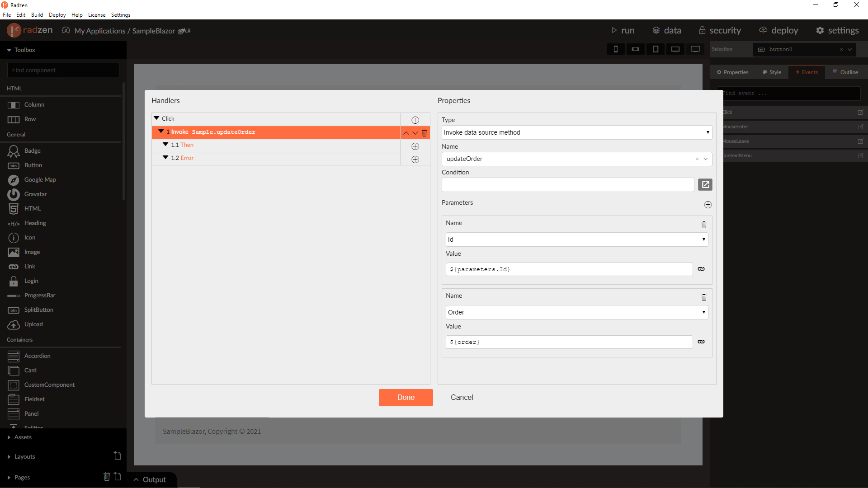
Task: Add a handler under 1.1 Then
Action: pos(415,146)
